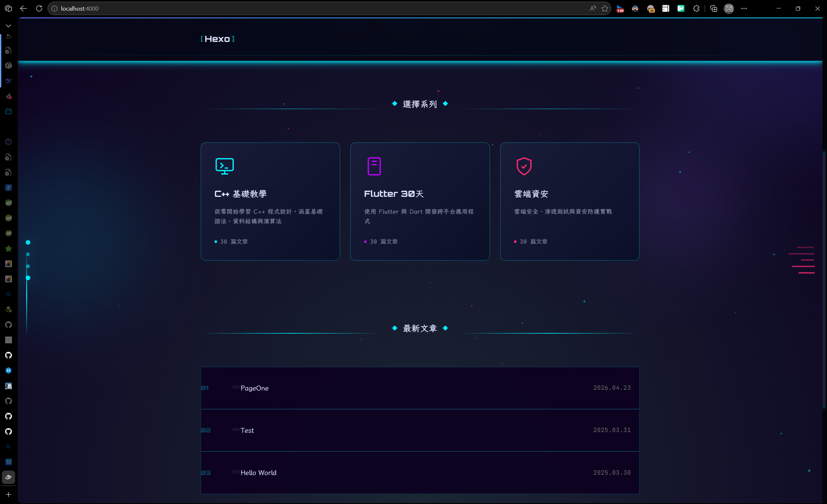Image resolution: width=827 pixels, height=504 pixels.
Task: Click the Read aloud icon in address bar
Action: [592, 8]
